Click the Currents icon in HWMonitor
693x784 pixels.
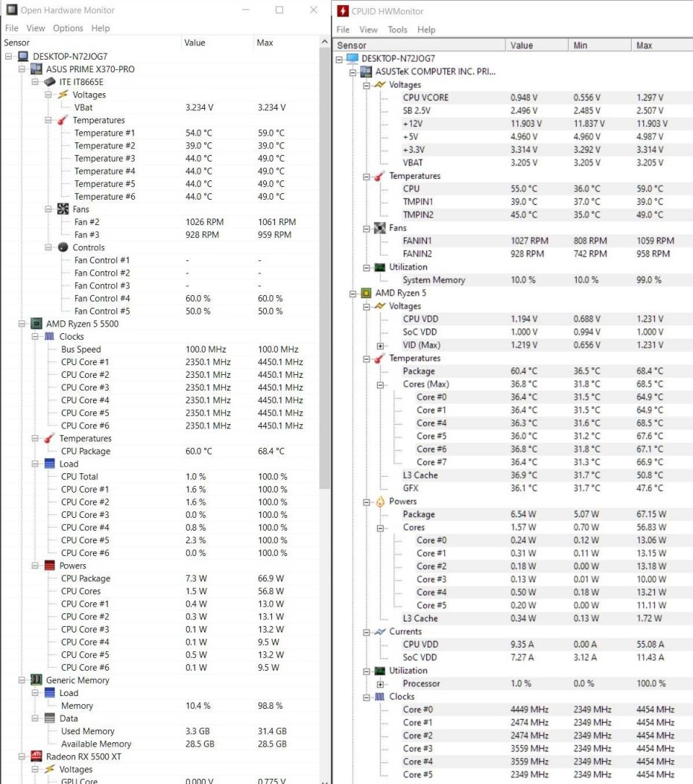point(380,631)
